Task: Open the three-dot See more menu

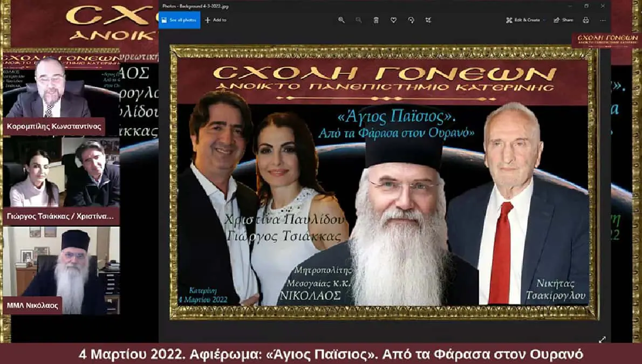Action: [x=603, y=20]
